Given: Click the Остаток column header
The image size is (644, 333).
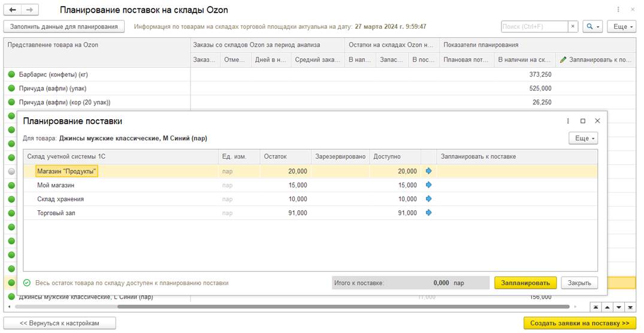Looking at the screenshot, I should [x=285, y=156].
